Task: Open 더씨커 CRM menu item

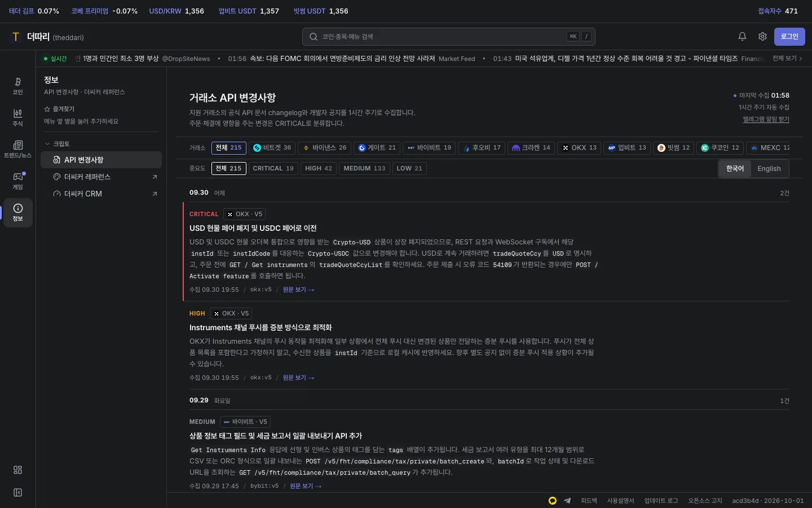Action: pyautogui.click(x=101, y=194)
